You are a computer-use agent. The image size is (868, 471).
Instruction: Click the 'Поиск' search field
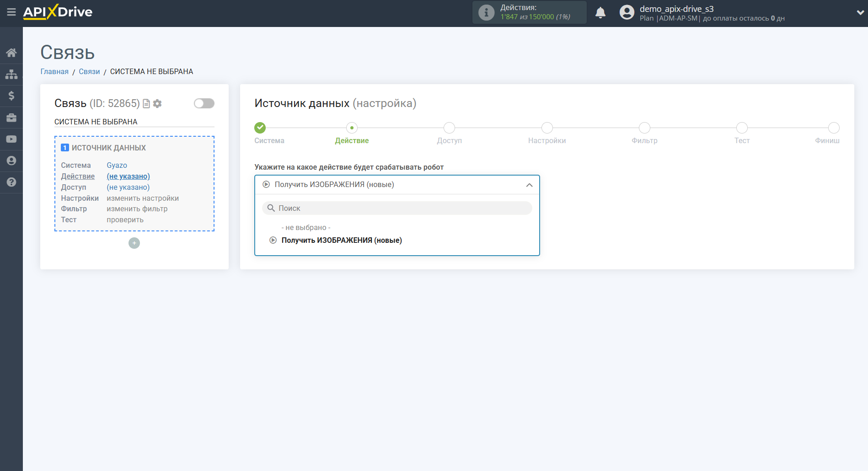(397, 208)
